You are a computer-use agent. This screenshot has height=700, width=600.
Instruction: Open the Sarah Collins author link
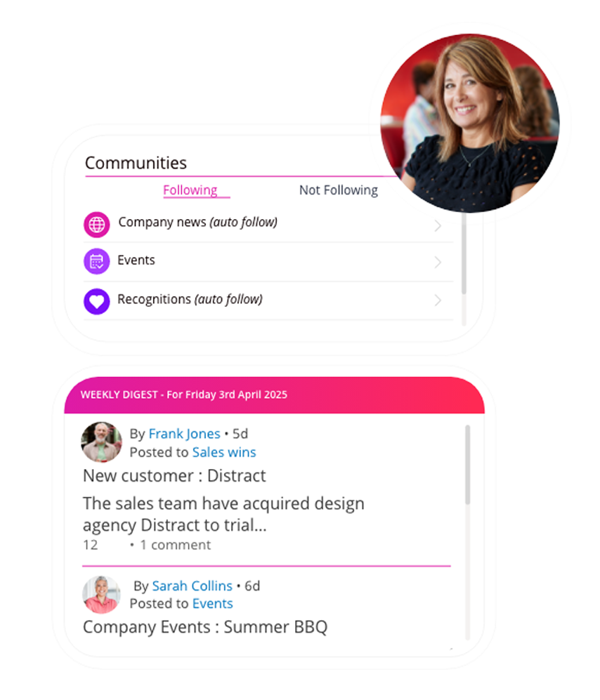coord(192,586)
